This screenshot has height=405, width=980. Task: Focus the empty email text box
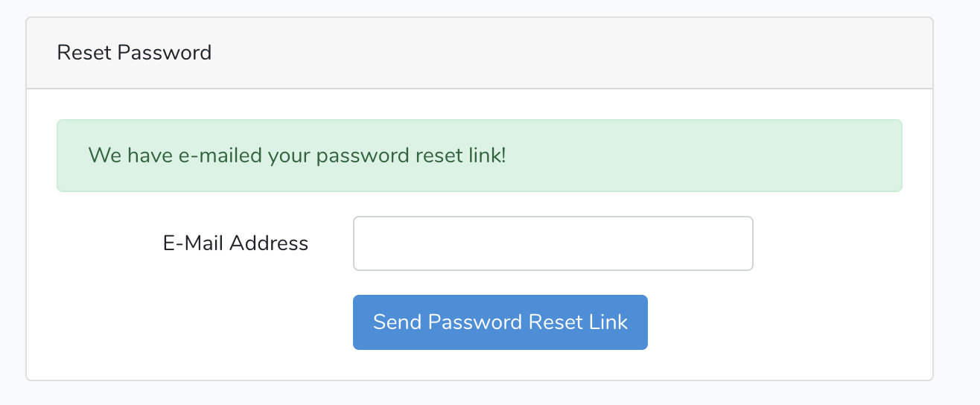(553, 243)
